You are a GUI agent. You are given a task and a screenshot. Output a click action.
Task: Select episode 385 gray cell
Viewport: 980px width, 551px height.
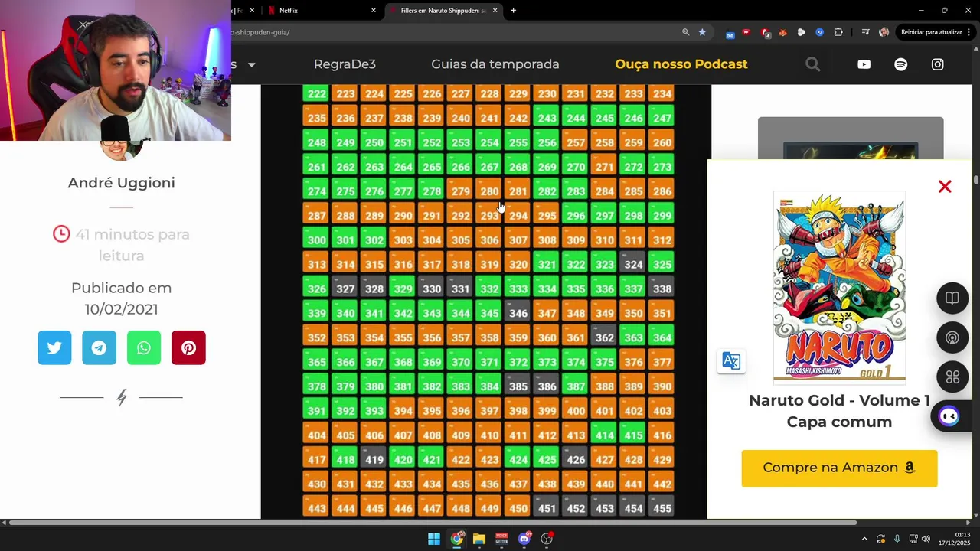point(518,386)
